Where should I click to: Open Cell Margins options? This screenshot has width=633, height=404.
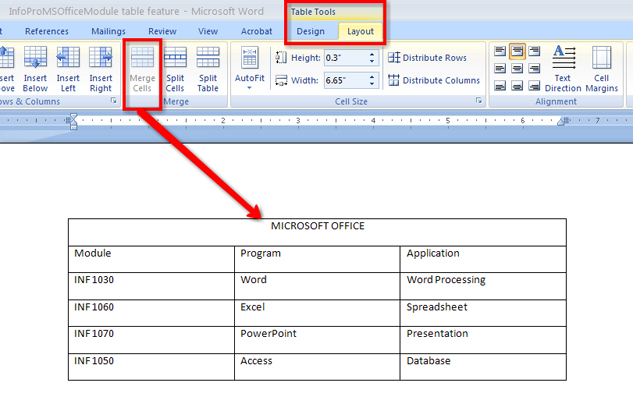602,69
